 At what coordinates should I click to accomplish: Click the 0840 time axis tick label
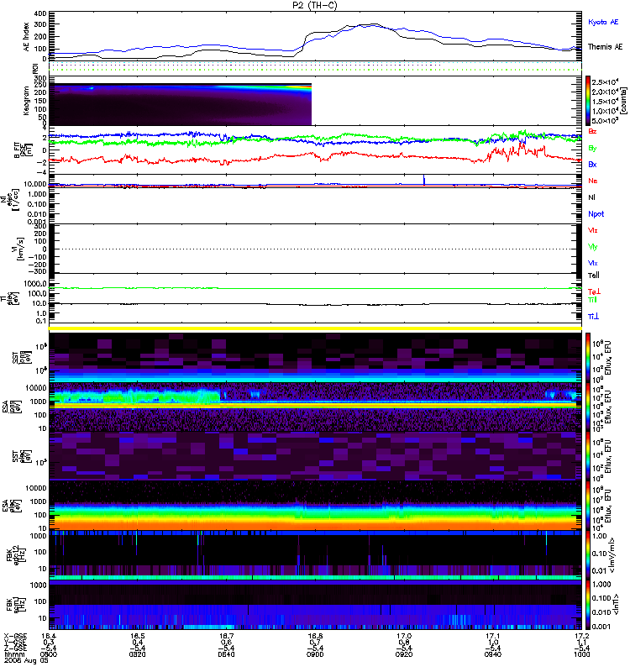pyautogui.click(x=226, y=654)
